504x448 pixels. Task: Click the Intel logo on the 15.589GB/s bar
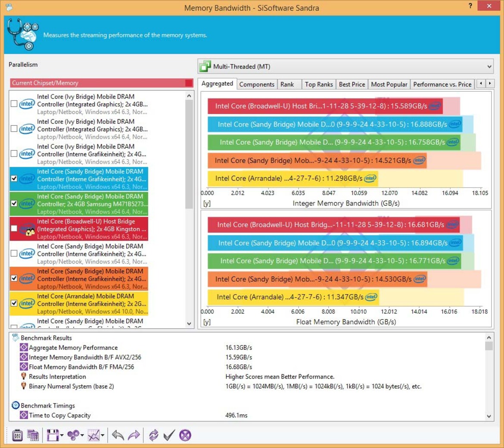435,106
